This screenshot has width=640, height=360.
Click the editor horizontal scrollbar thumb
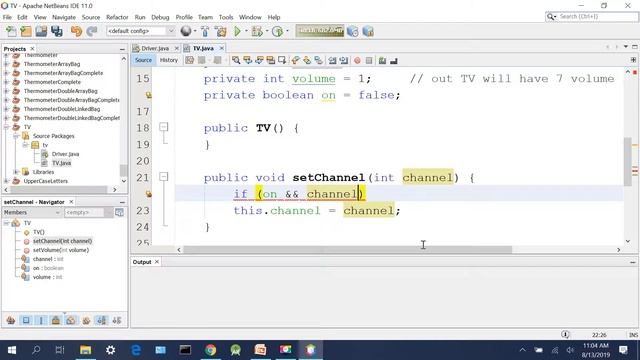coord(347,249)
